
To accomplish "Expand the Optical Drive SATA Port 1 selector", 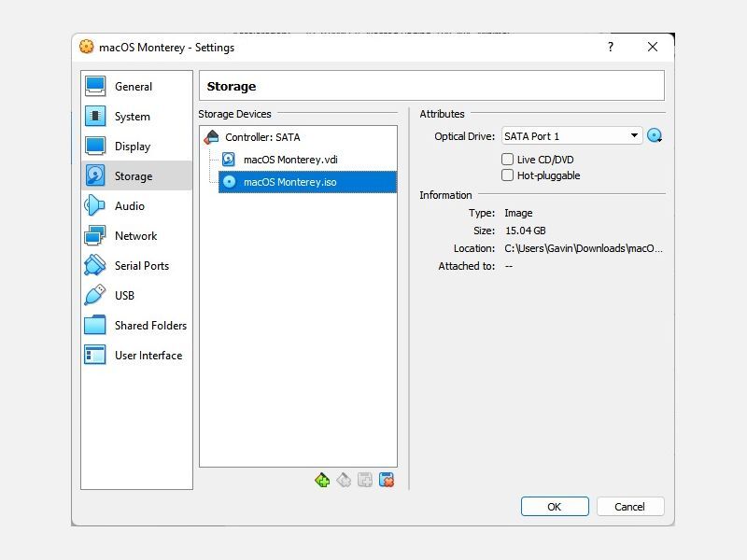I will tap(635, 134).
